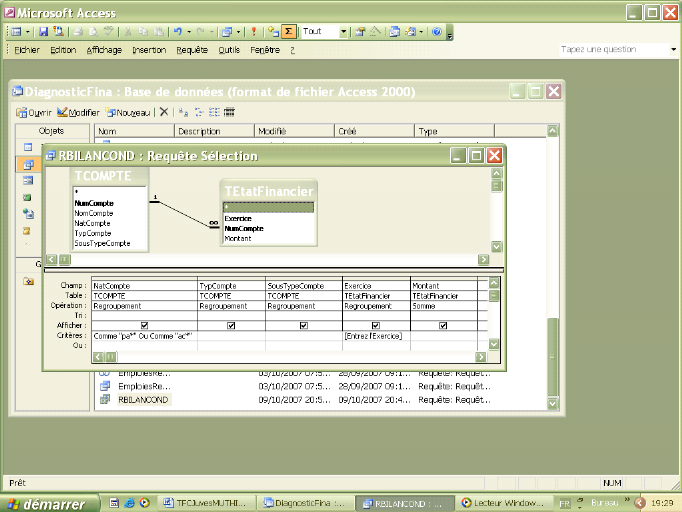Open the Help question mark icon
682x512 pixels.
[437, 32]
